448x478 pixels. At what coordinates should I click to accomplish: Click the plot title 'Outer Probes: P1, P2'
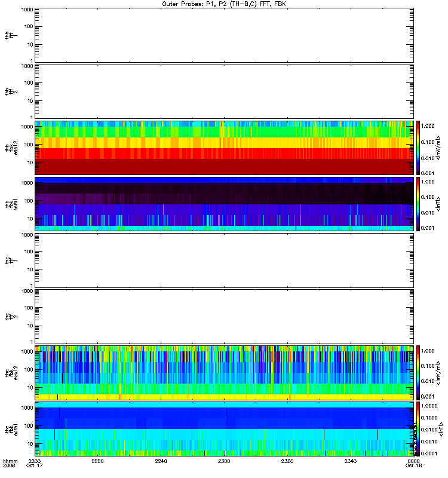pos(193,4)
